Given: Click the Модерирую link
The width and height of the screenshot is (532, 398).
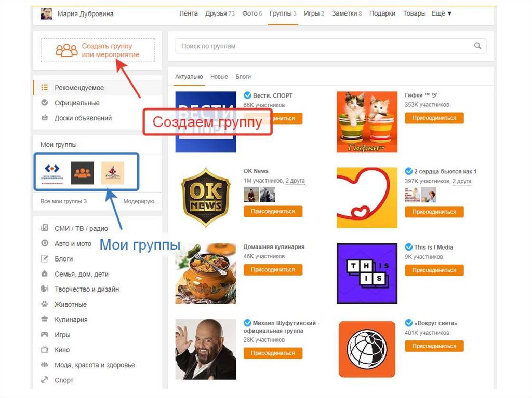Looking at the screenshot, I should point(139,201).
